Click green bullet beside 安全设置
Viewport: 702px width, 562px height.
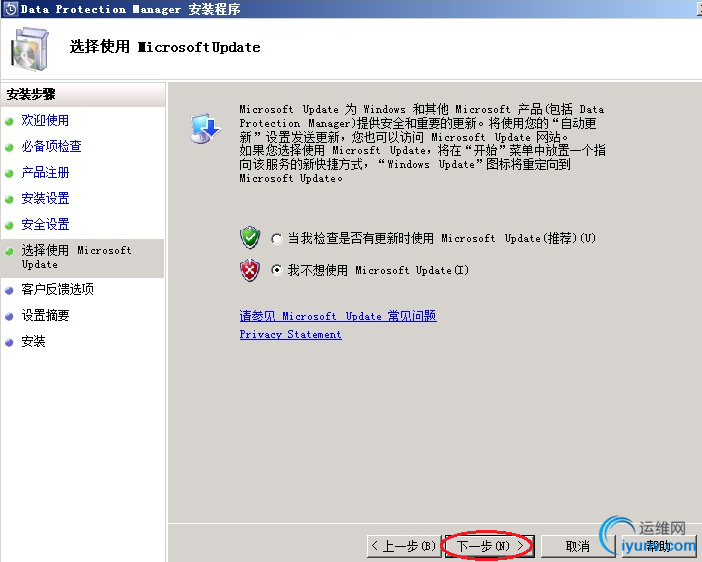pyautogui.click(x=9, y=225)
